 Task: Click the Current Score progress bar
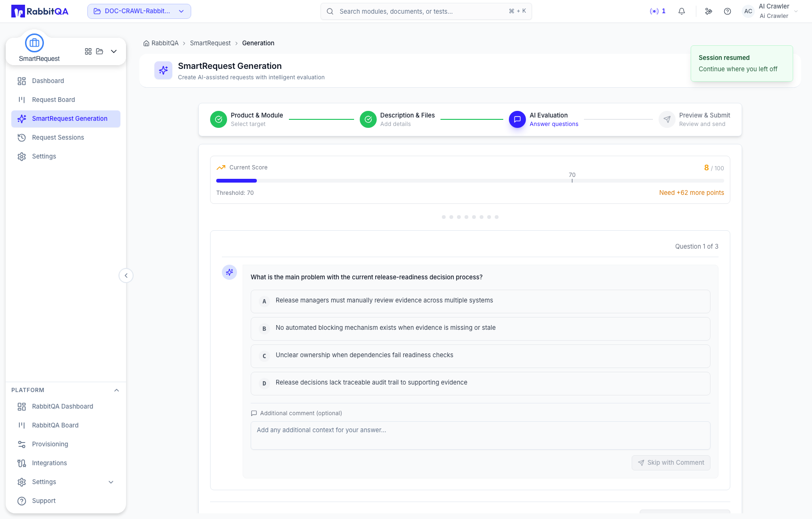tap(470, 181)
